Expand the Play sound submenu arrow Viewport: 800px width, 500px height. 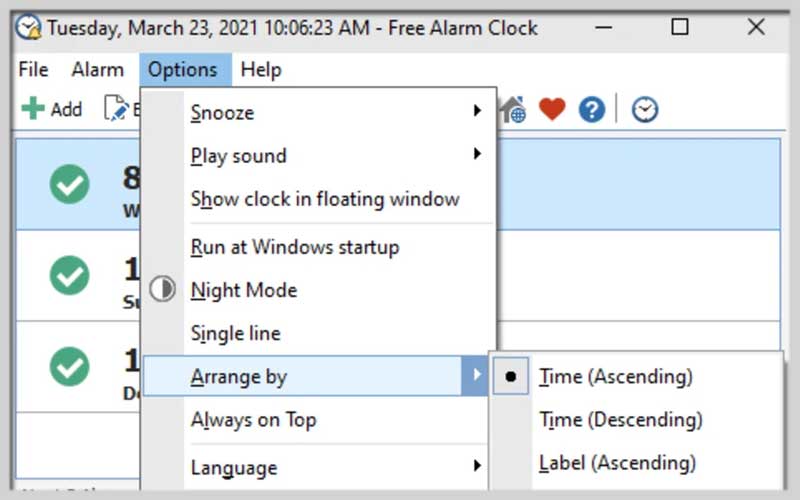coord(477,153)
